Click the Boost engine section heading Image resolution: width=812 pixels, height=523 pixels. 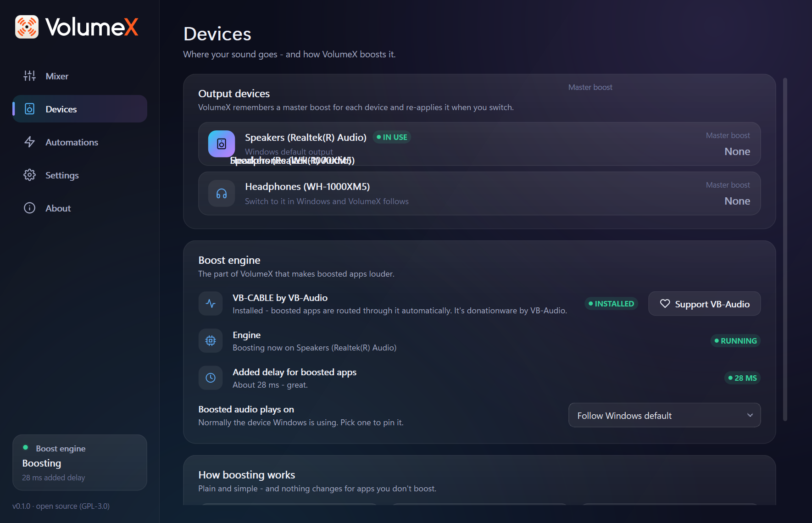pos(229,260)
